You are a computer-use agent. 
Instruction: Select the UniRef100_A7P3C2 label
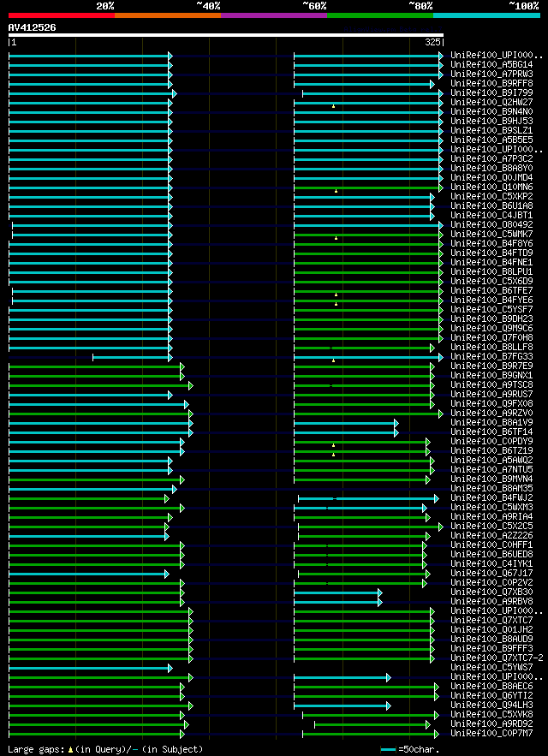[x=491, y=159]
